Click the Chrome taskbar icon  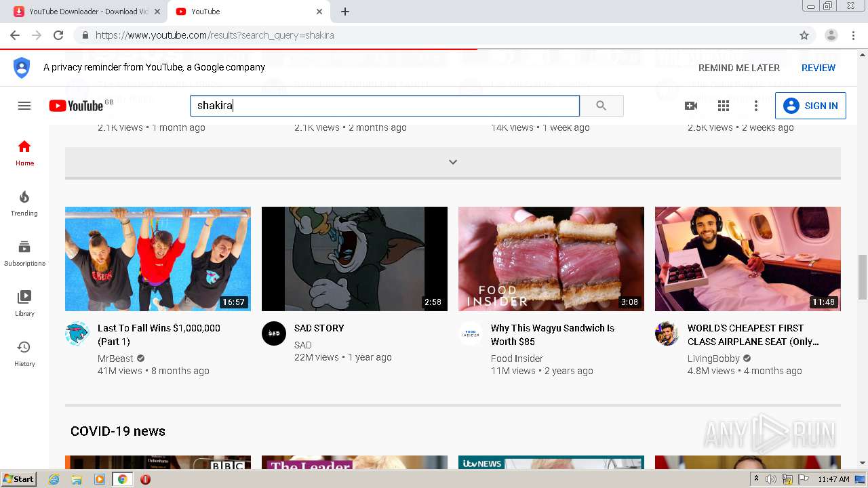click(122, 479)
